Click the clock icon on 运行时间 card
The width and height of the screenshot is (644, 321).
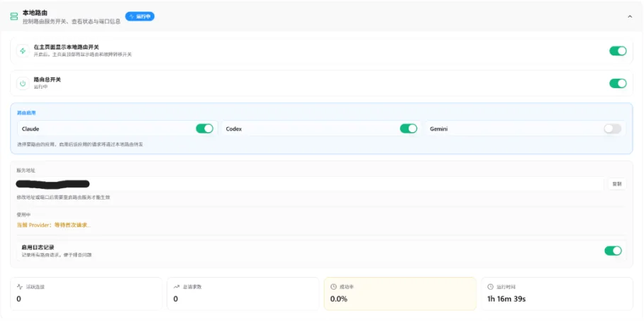tap(490, 287)
